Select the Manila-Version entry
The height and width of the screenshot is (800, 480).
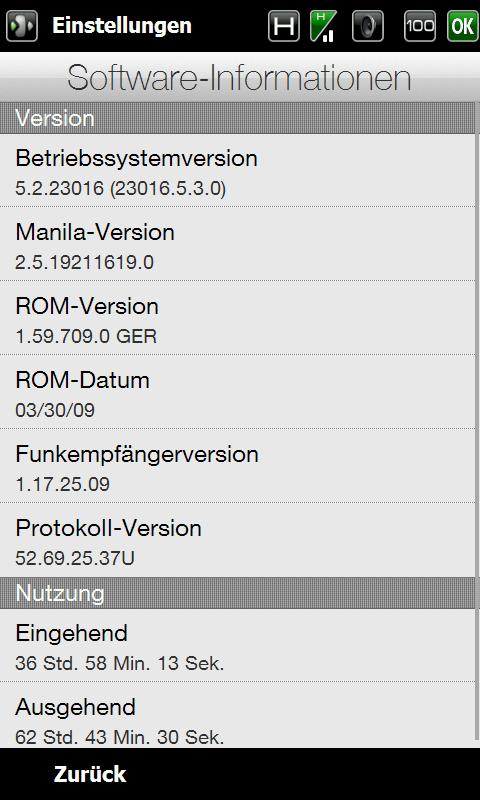pyautogui.click(x=237, y=244)
